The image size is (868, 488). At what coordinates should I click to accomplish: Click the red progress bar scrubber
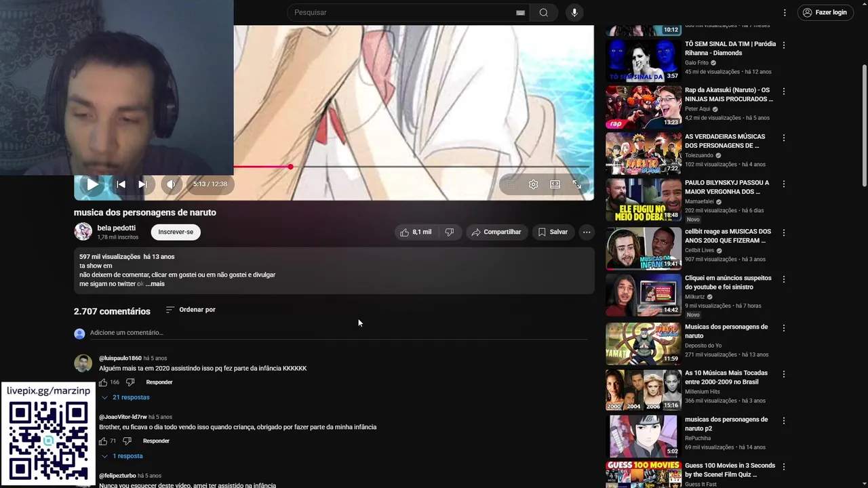pyautogui.click(x=290, y=167)
